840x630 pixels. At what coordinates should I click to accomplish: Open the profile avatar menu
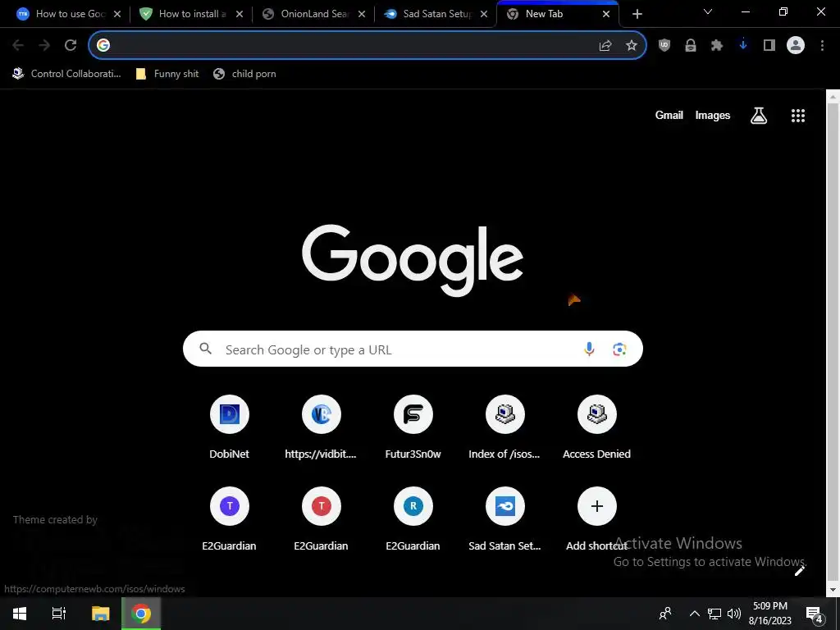tap(796, 46)
